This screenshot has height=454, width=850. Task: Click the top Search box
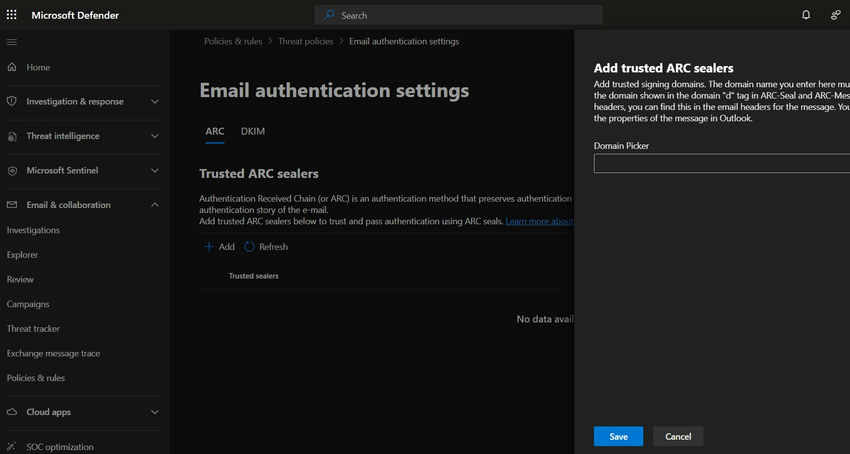(x=458, y=15)
